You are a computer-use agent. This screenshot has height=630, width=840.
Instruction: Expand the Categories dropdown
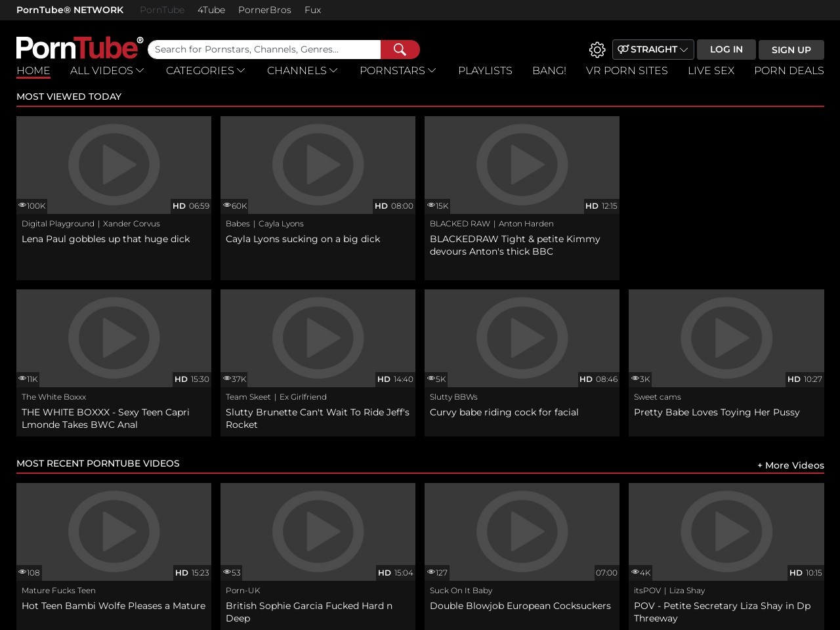[x=205, y=71]
